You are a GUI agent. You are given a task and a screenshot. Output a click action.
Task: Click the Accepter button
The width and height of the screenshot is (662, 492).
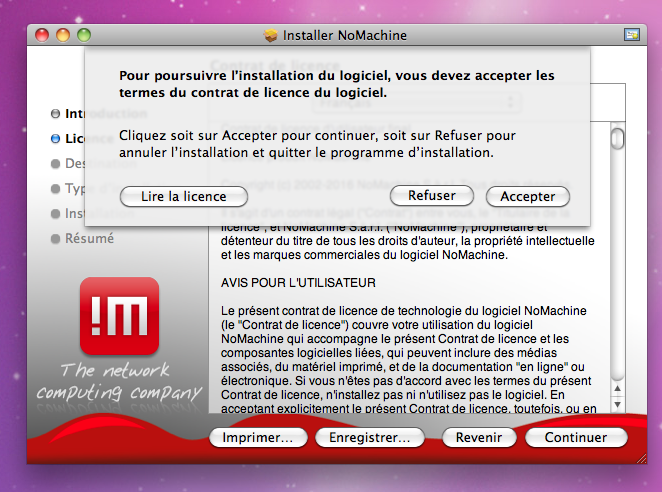[x=528, y=196]
